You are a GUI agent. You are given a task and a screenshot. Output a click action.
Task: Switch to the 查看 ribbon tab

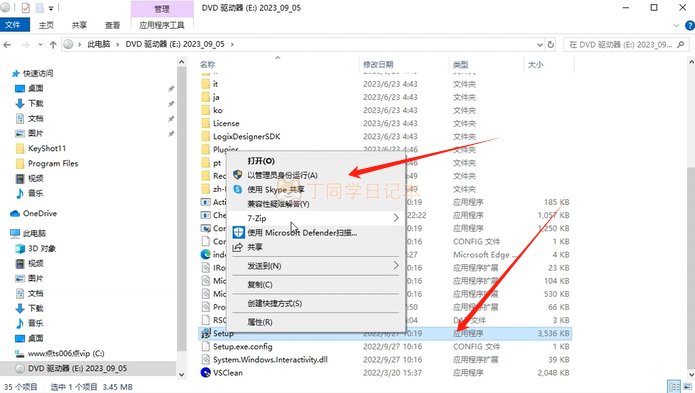point(113,25)
